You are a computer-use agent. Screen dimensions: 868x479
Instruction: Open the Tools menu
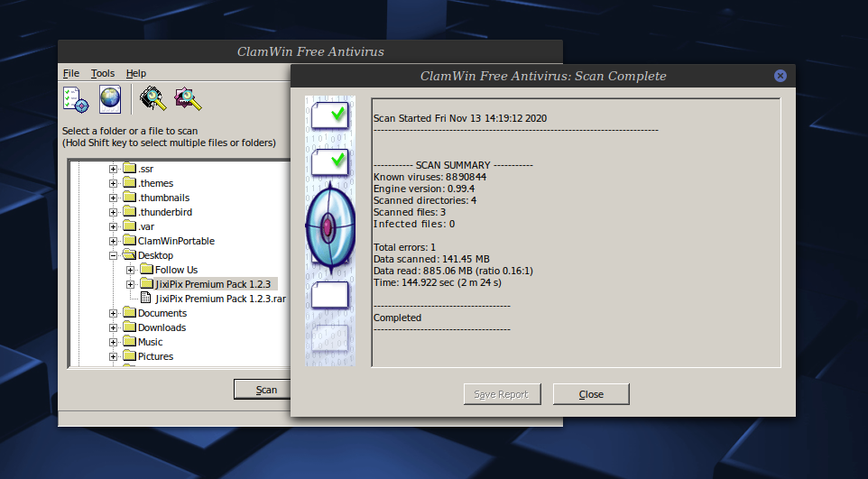click(103, 73)
